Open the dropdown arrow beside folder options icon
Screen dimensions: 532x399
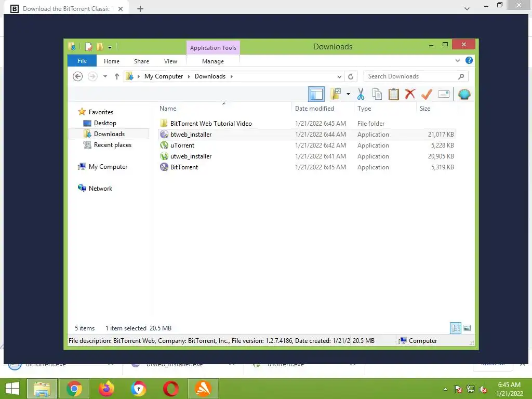click(348, 94)
